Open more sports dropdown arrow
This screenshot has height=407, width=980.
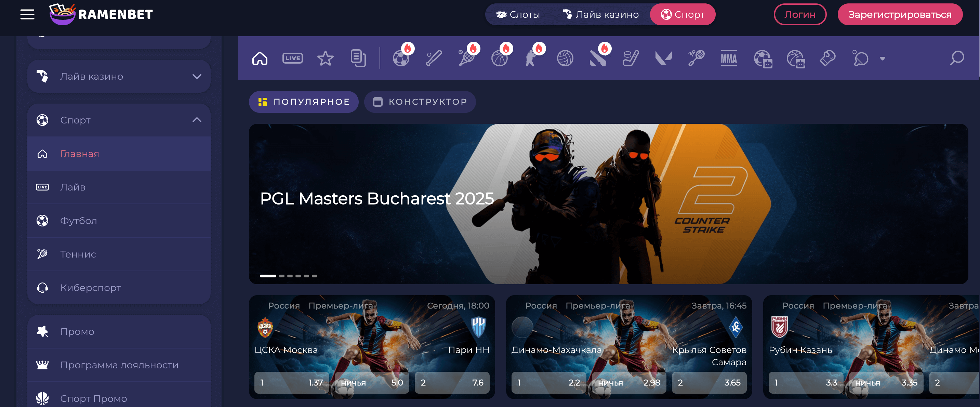(x=882, y=58)
